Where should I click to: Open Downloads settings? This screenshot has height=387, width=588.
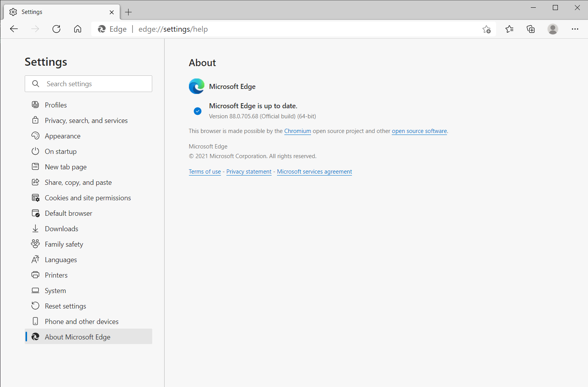[x=88, y=228]
